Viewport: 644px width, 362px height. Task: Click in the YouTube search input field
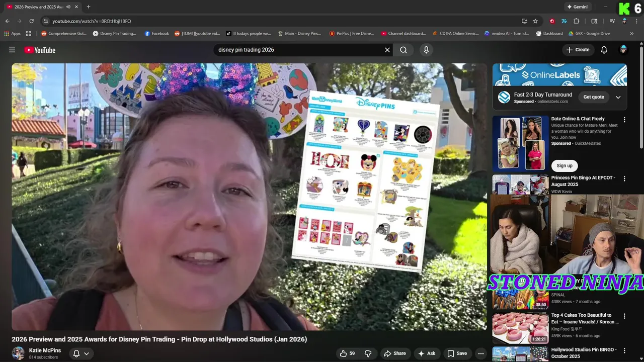[x=299, y=50]
